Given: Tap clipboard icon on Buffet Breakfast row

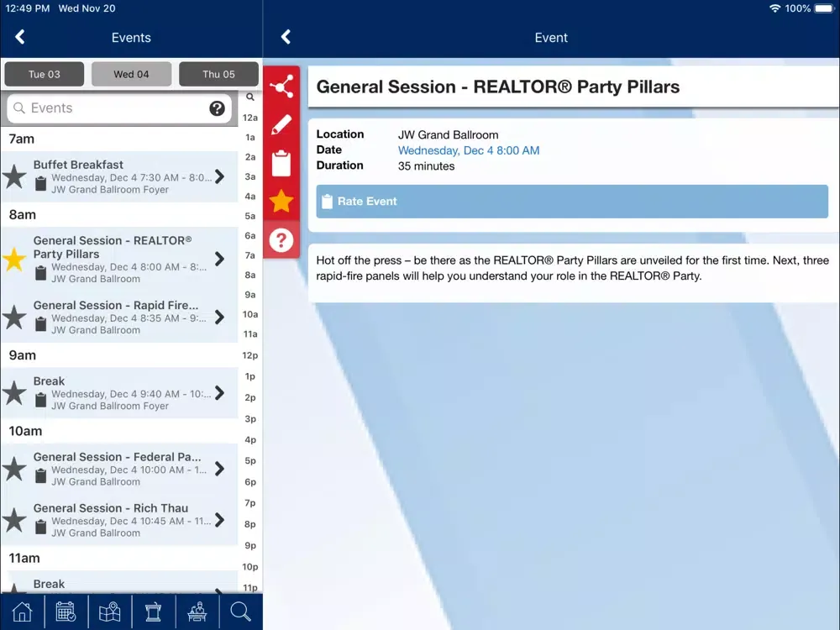Looking at the screenshot, I should pyautogui.click(x=40, y=184).
